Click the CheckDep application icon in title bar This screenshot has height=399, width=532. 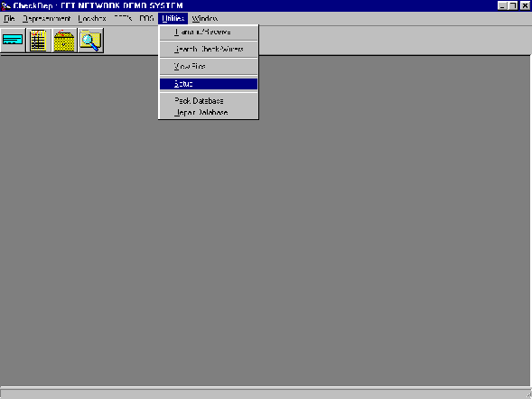(5, 5)
